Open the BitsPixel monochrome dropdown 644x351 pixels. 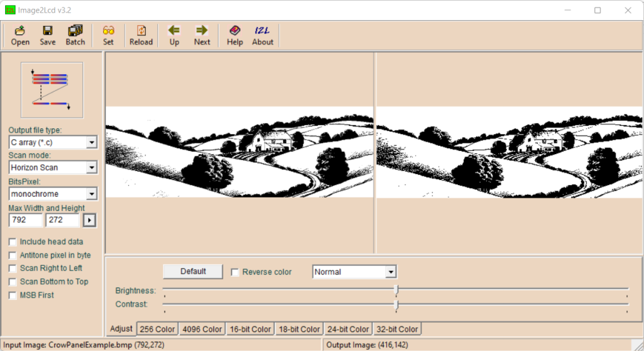click(x=92, y=194)
